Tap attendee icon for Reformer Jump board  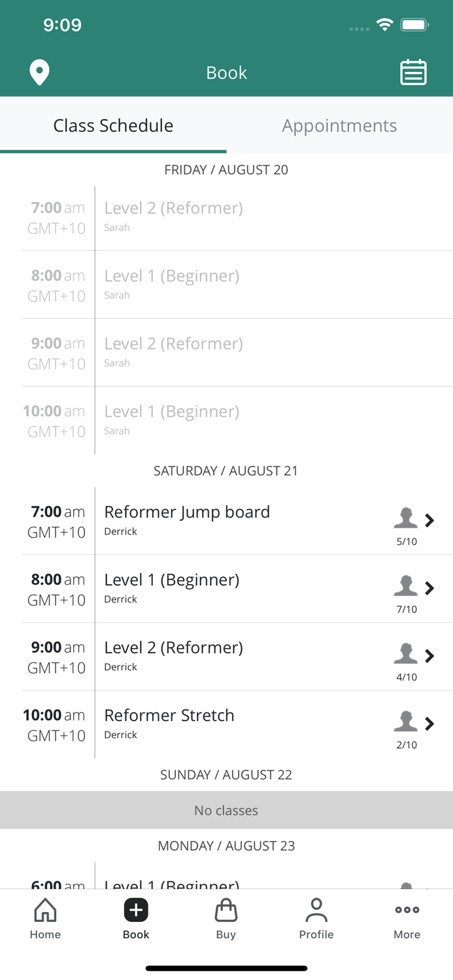pyautogui.click(x=405, y=518)
